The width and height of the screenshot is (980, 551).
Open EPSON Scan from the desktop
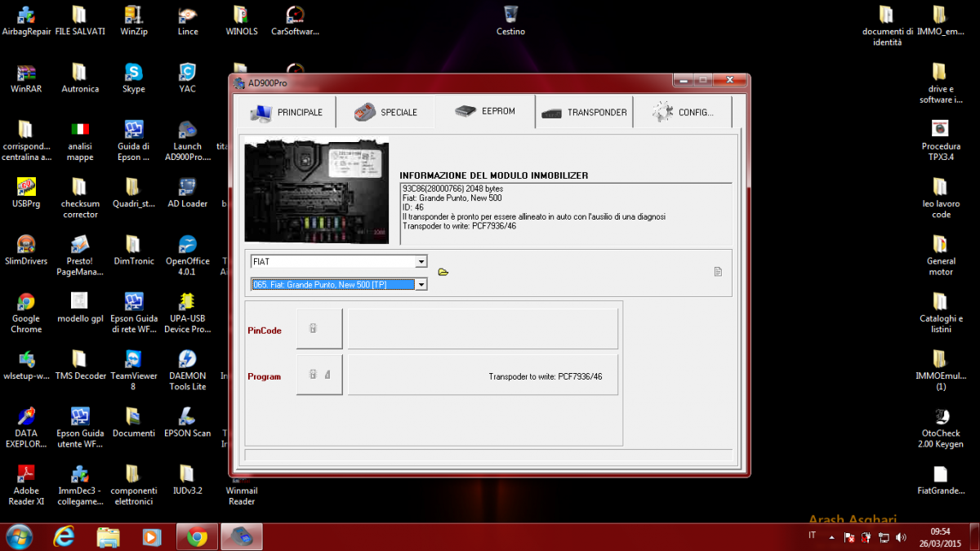click(x=188, y=423)
